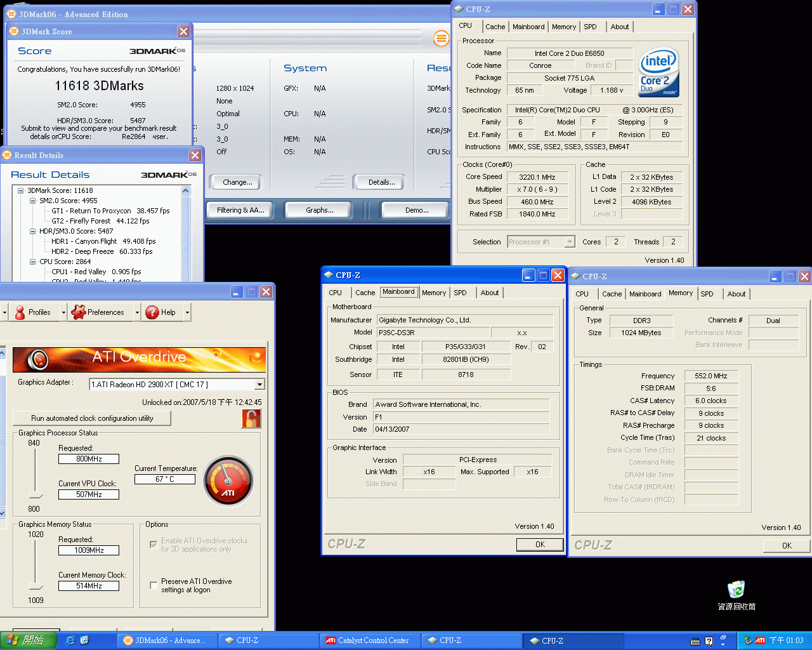Open the Preferences dropdown arrow
The height and width of the screenshot is (650, 812).
[x=137, y=312]
